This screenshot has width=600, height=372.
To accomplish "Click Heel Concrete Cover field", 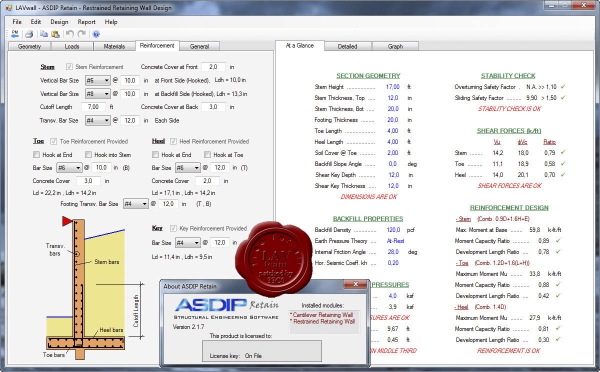I will point(207,181).
